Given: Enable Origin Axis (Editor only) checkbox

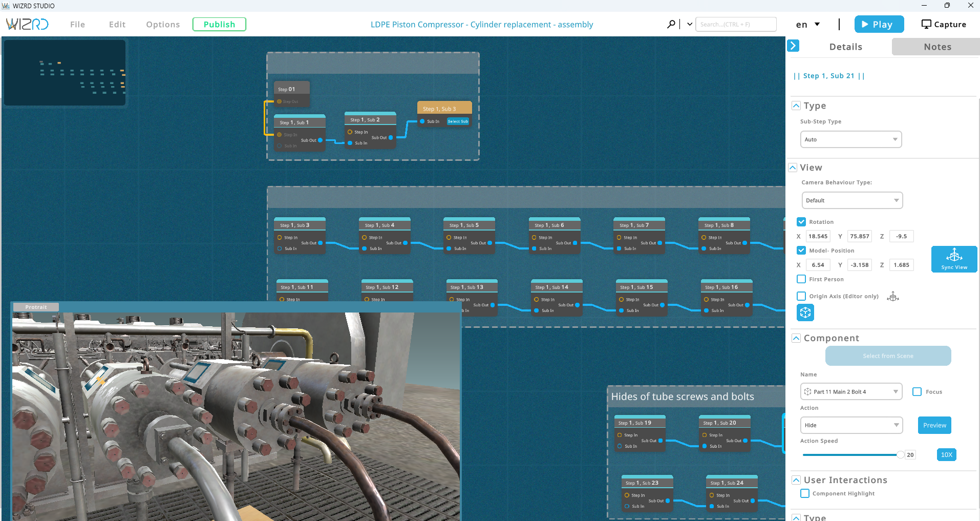Looking at the screenshot, I should [x=801, y=296].
